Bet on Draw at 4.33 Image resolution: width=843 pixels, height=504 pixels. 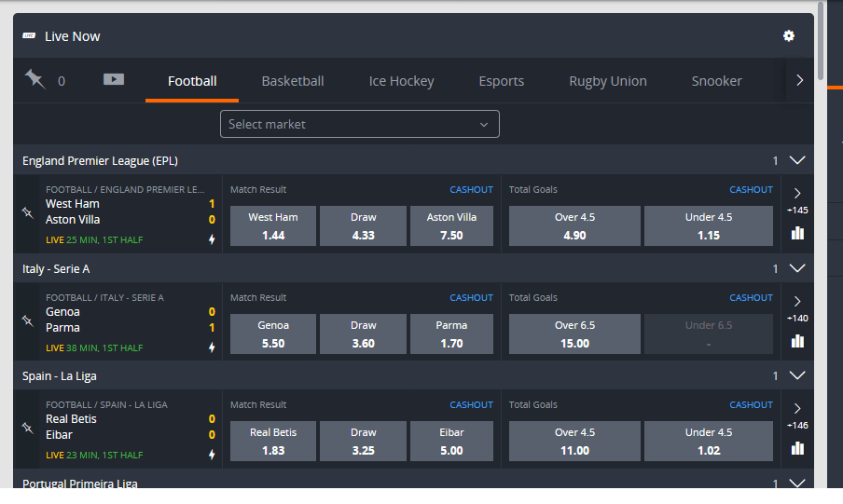[363, 225]
